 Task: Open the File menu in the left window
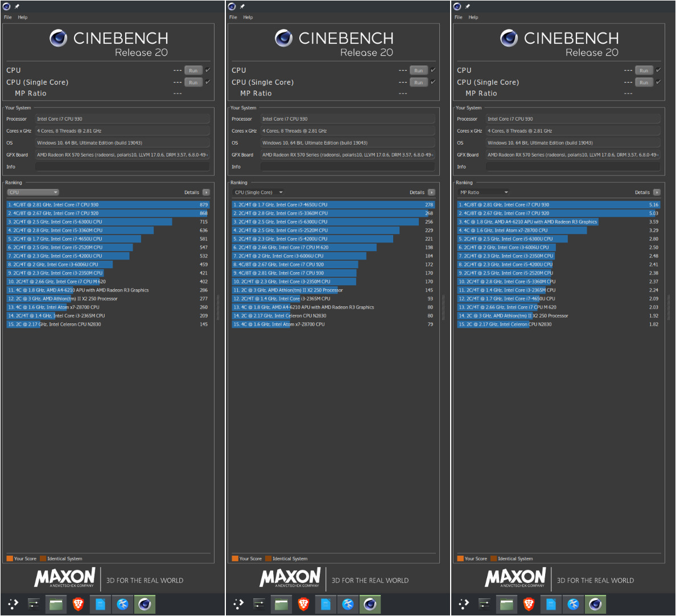coord(8,17)
